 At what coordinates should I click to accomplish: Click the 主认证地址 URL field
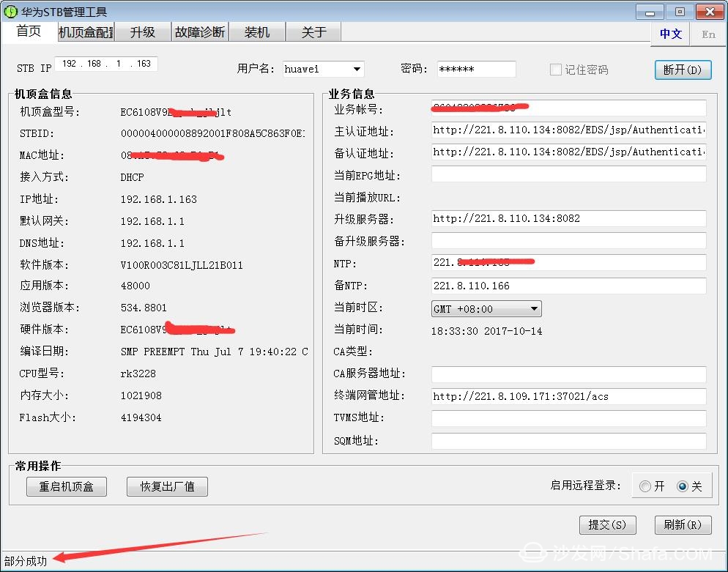point(569,130)
